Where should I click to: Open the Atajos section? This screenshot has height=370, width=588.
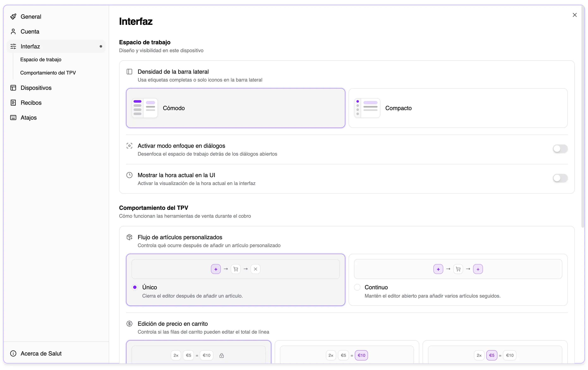pyautogui.click(x=56, y=118)
